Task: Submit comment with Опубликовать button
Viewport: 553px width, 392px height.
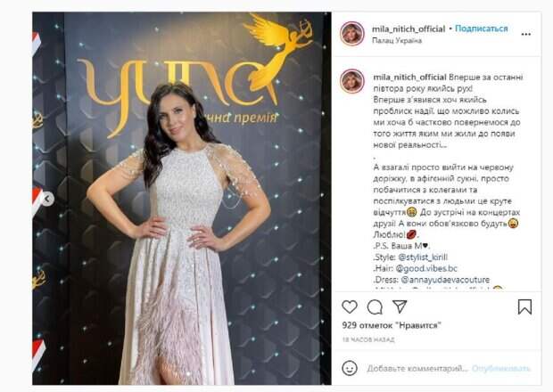Action: 500,369
